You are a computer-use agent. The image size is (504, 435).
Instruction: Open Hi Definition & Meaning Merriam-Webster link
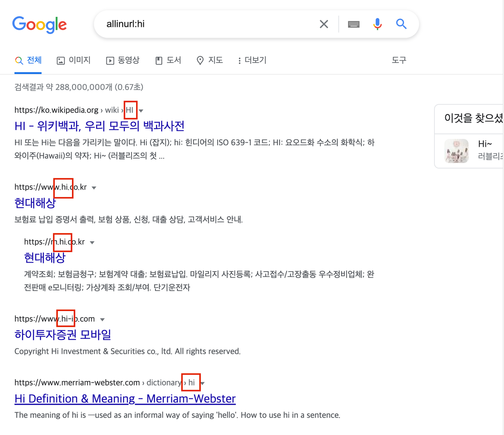125,399
